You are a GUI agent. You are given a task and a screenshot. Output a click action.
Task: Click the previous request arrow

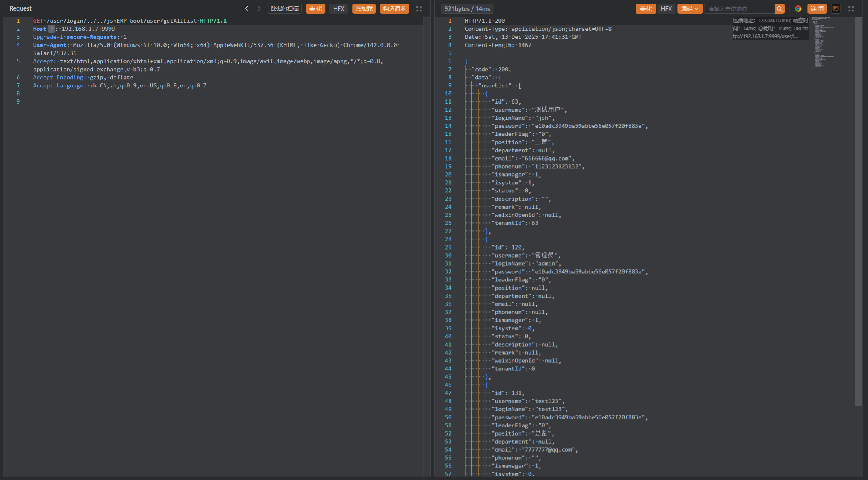click(247, 8)
